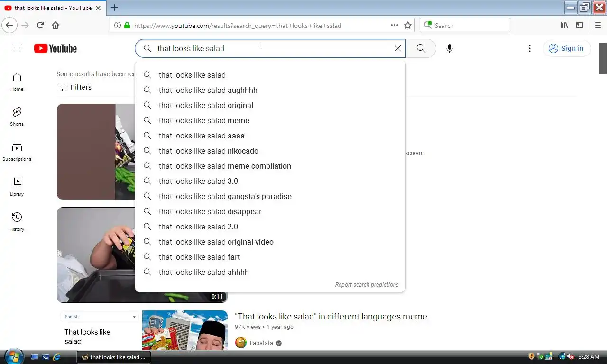Screen dimensions: 607x364
Task: Choose suggestion 'that looks like salad aaaa'
Action: pos(270,136)
